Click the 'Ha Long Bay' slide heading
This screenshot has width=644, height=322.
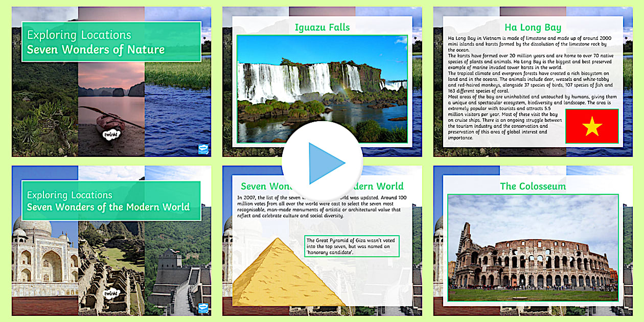[x=533, y=28]
